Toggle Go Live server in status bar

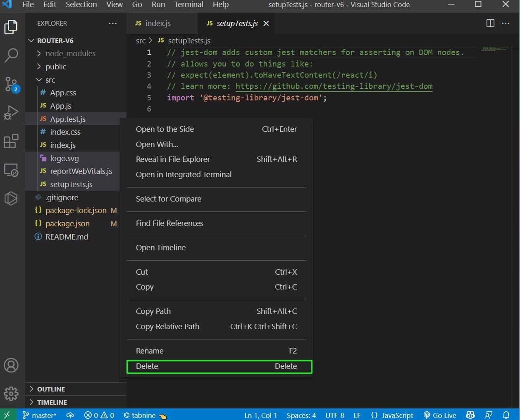click(440, 415)
